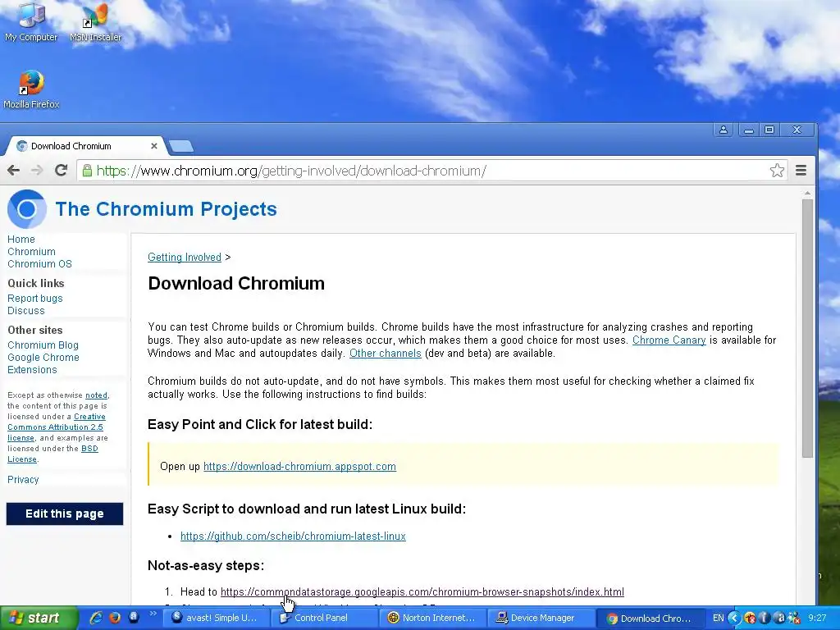Open the Chrome Canary link

pos(669,340)
